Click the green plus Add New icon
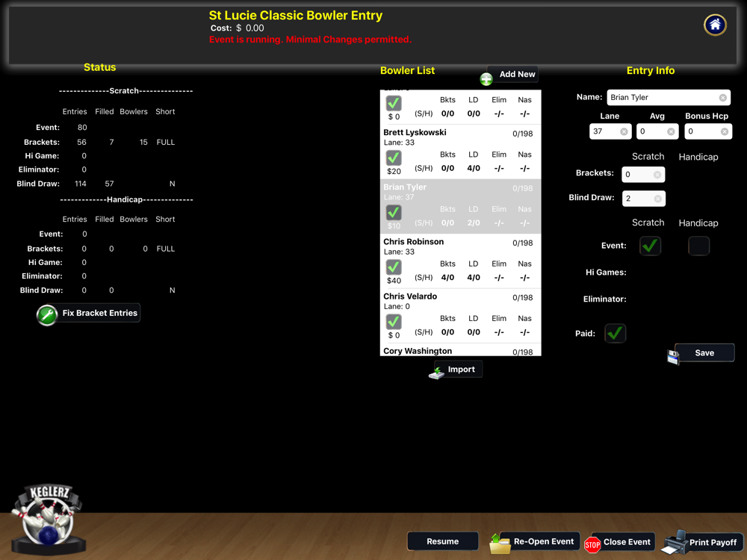 pos(486,79)
